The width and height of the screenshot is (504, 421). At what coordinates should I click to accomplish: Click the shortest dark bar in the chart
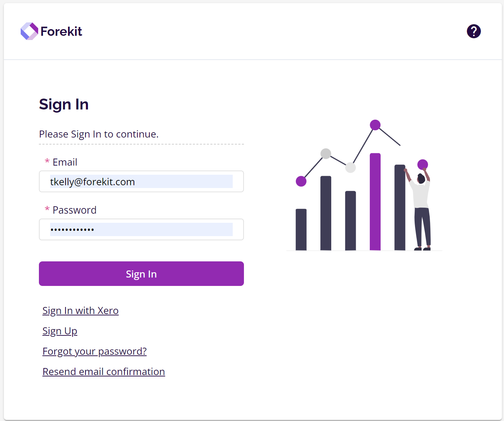(301, 229)
